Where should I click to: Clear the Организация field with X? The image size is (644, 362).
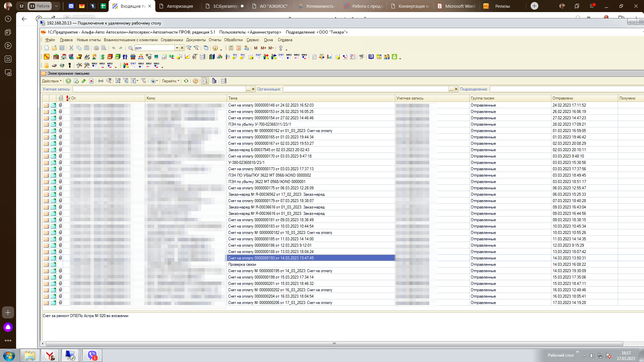[456, 89]
